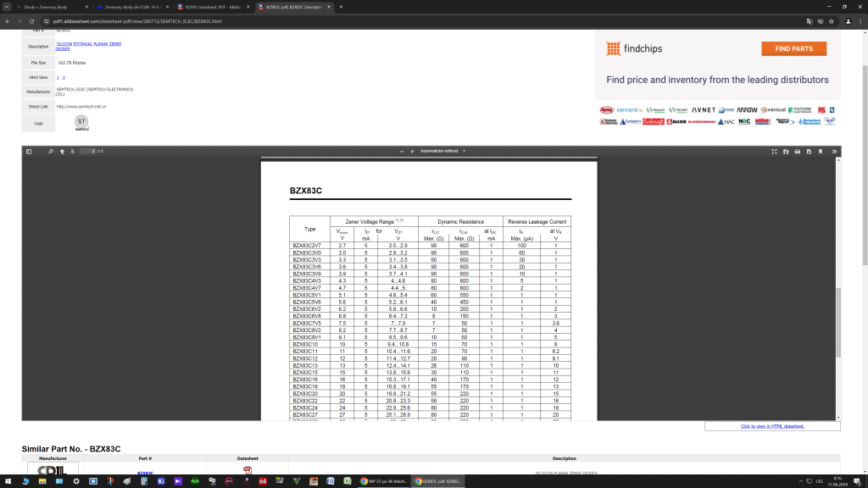Expand the PDF viewer tools menu

point(835,151)
